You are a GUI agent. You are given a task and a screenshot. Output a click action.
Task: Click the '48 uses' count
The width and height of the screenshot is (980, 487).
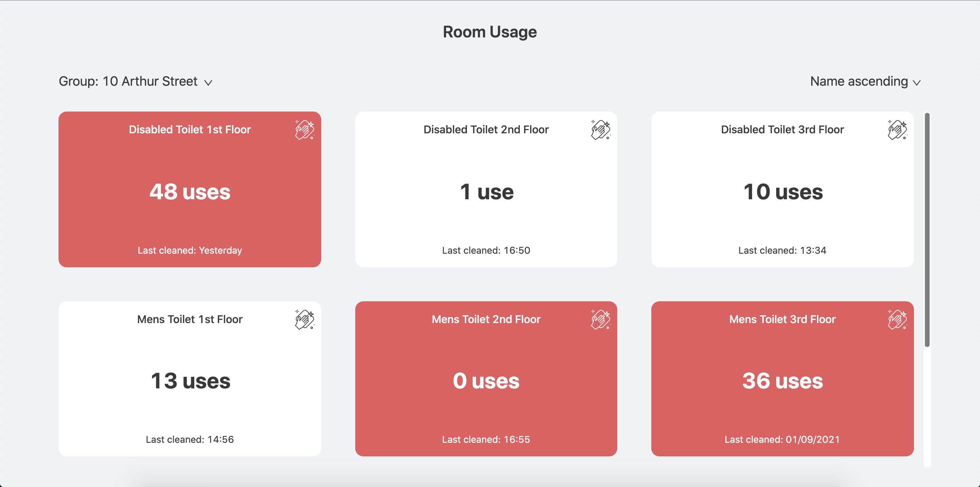point(190,191)
